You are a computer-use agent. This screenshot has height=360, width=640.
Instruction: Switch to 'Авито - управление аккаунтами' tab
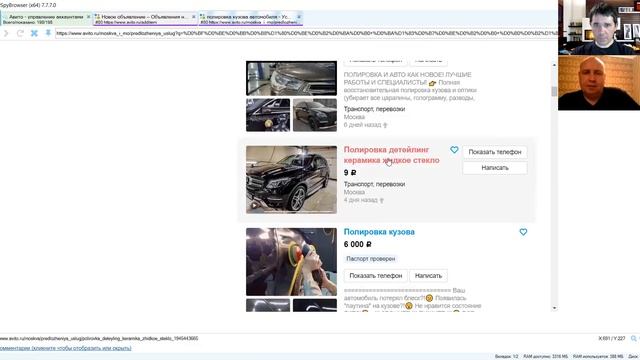tap(46, 19)
